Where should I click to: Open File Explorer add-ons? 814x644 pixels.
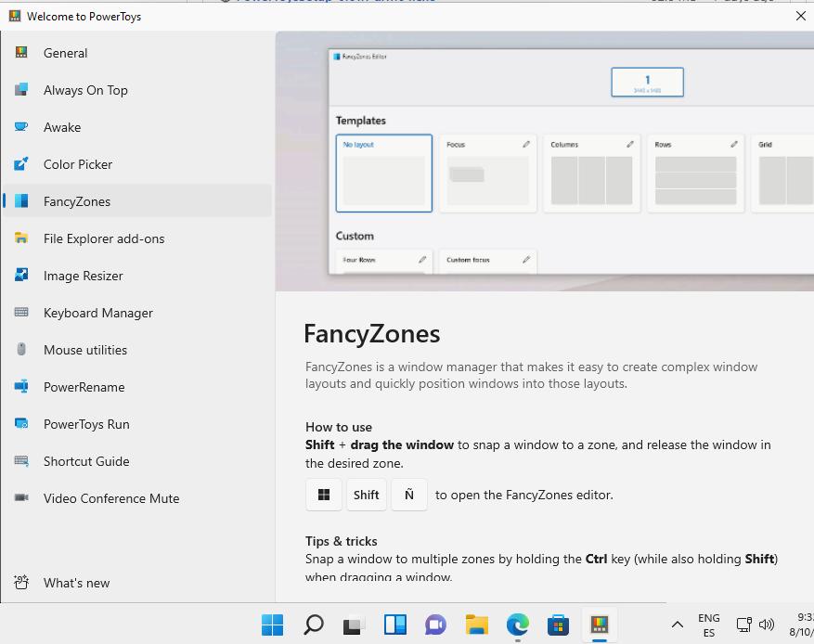(x=106, y=238)
